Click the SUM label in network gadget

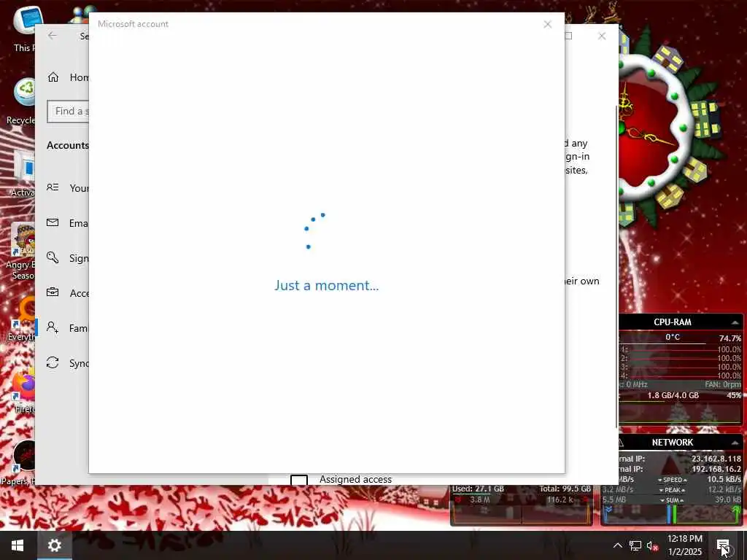(x=672, y=500)
